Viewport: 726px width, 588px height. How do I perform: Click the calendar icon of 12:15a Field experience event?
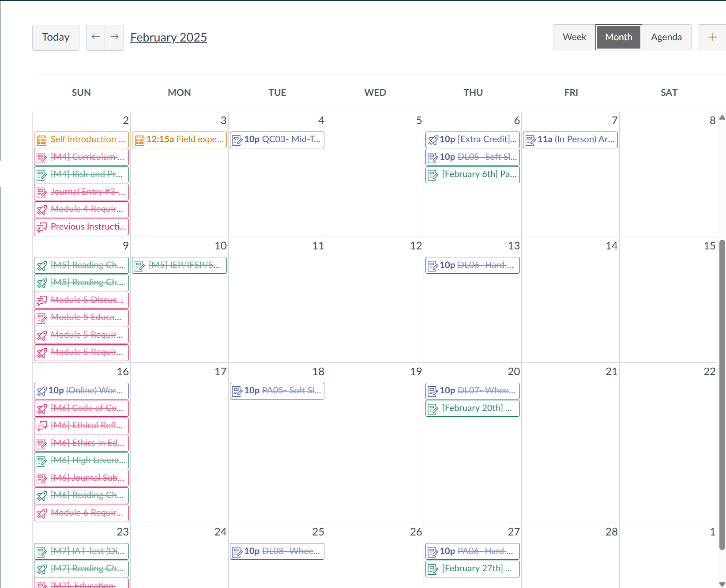(139, 140)
